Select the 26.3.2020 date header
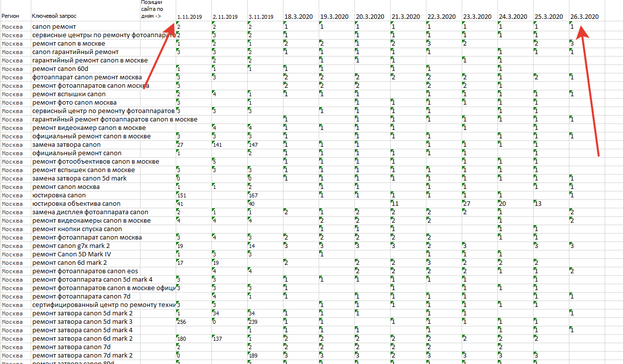This screenshot has height=364, width=623. pos(585,17)
